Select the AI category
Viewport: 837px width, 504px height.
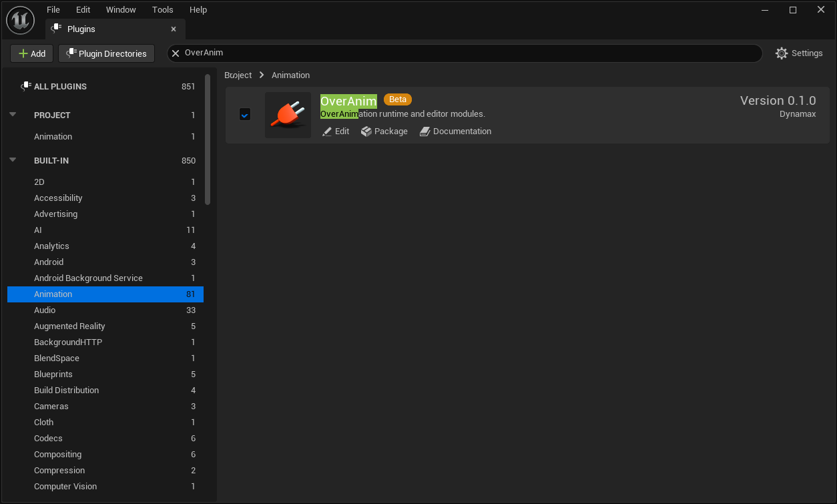105,230
